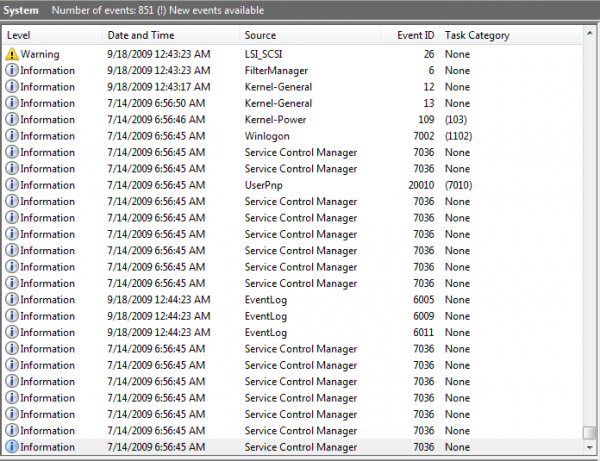The image size is (600, 461).
Task: Click the info icon beside Winlogon event
Action: click(12, 136)
